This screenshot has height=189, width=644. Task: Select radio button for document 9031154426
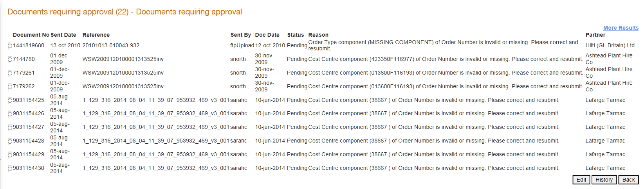coord(10,114)
